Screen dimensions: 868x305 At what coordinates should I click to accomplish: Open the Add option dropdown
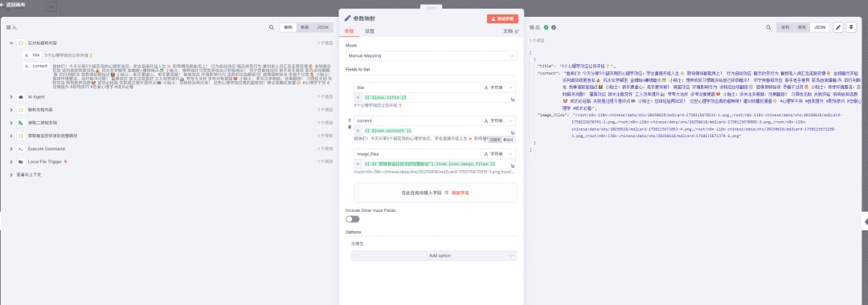point(434,256)
